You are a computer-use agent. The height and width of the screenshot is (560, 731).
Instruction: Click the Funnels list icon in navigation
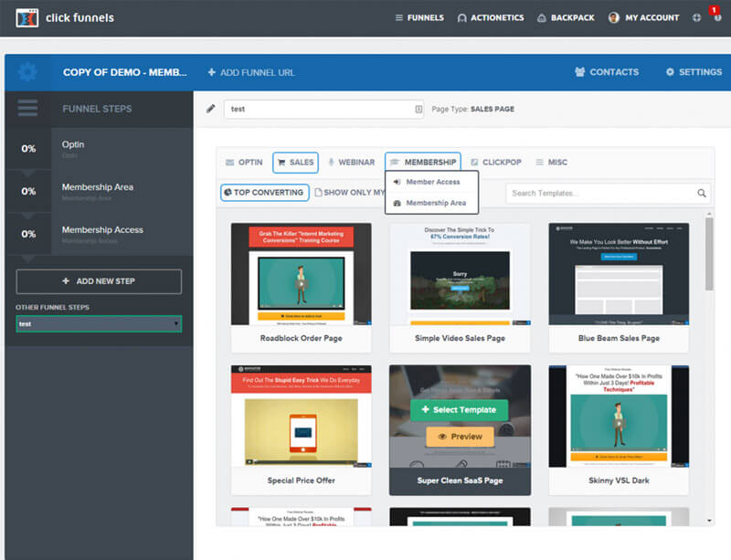coord(399,17)
